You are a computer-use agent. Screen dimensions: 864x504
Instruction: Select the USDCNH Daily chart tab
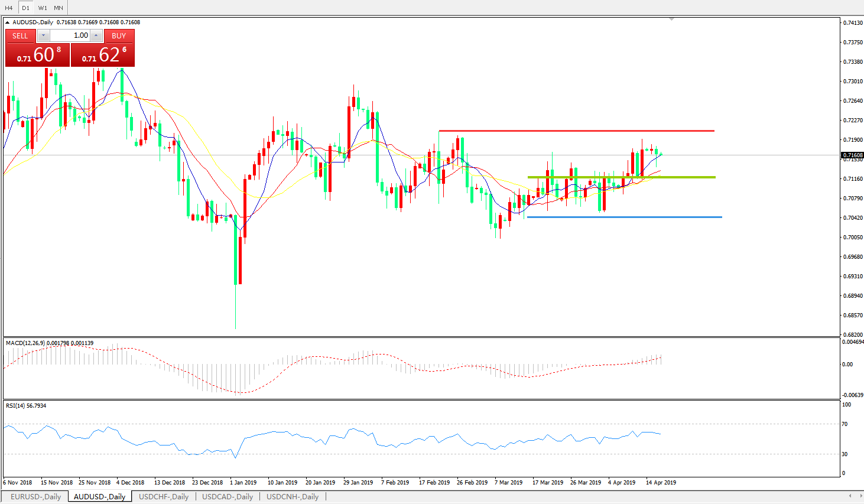point(293,497)
